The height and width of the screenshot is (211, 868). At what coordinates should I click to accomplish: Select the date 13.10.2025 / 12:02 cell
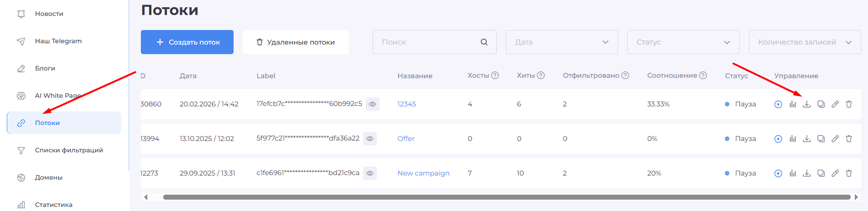click(207, 139)
